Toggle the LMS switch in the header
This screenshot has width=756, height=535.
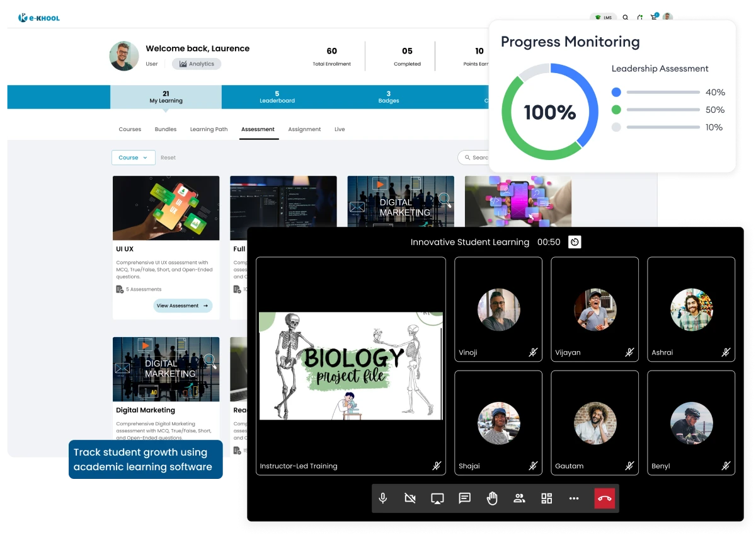pyautogui.click(x=604, y=18)
